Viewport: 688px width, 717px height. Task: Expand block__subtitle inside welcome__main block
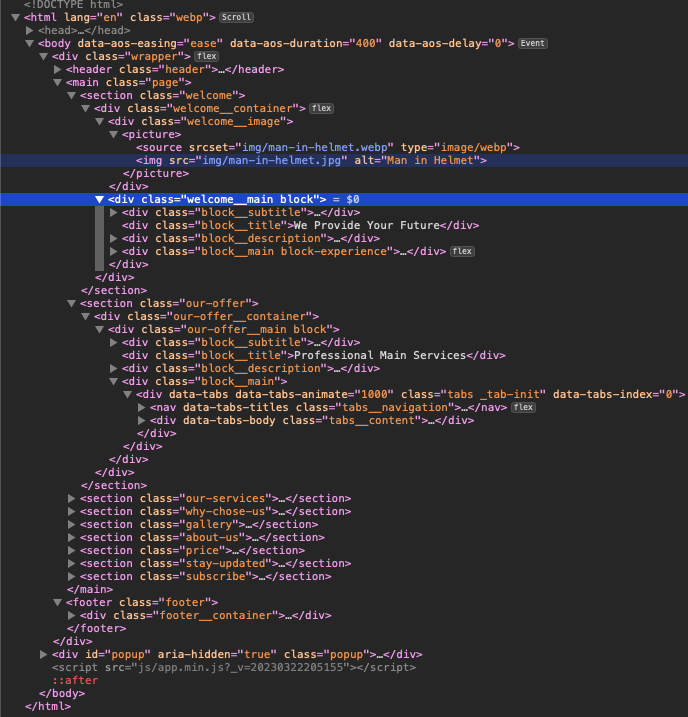click(113, 213)
